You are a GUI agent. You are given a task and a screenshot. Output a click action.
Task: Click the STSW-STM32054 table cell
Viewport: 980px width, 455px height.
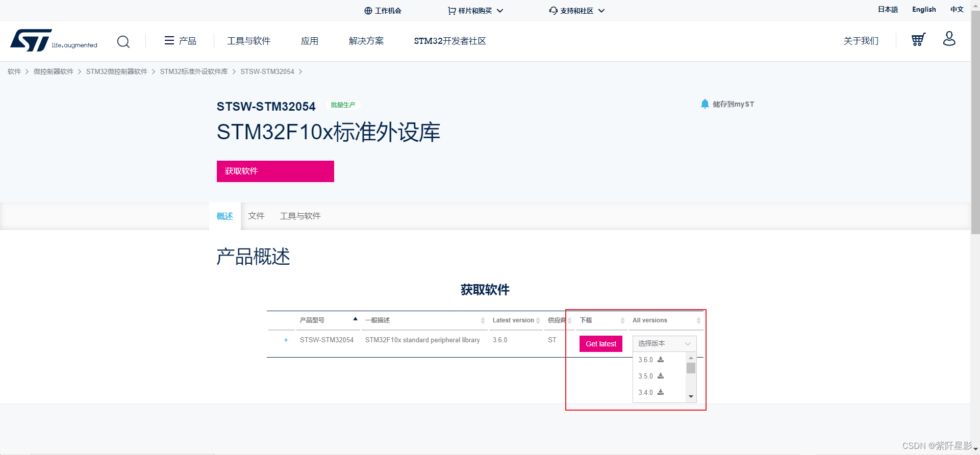coord(326,340)
